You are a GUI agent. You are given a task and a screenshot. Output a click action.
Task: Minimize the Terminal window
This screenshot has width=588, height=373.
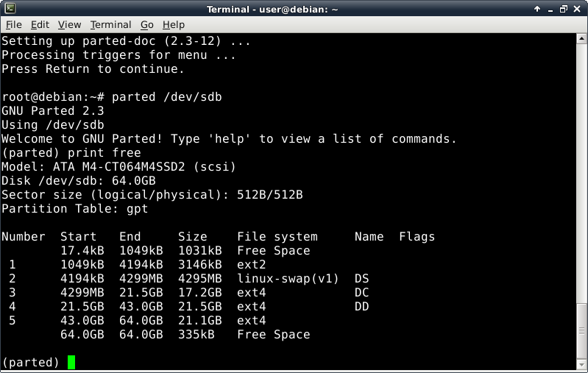pos(550,9)
